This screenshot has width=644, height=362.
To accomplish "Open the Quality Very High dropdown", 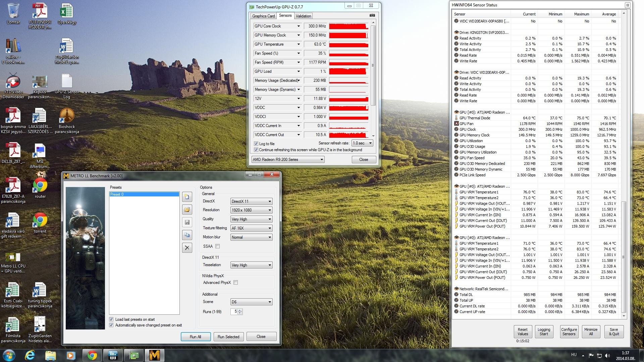I will tap(251, 219).
